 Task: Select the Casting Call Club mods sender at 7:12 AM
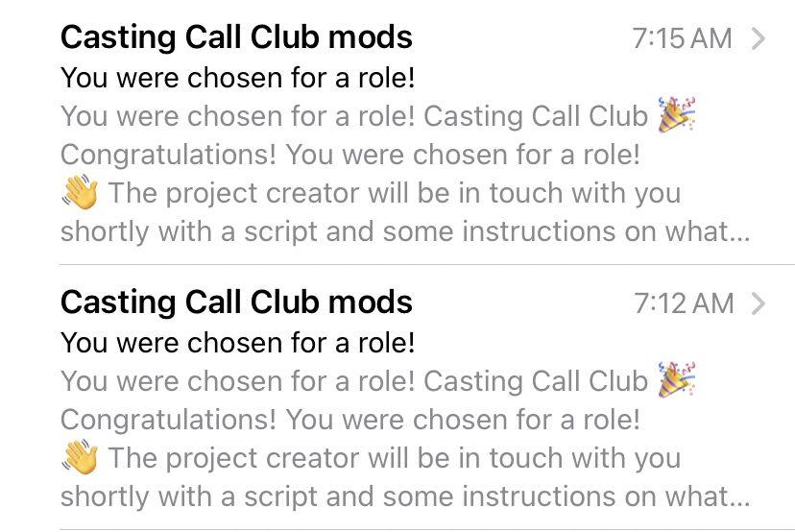point(236,302)
